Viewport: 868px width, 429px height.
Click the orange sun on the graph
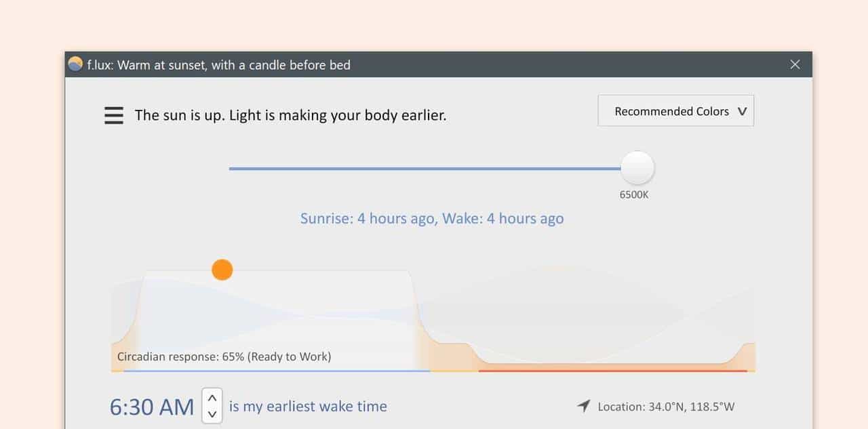click(222, 270)
